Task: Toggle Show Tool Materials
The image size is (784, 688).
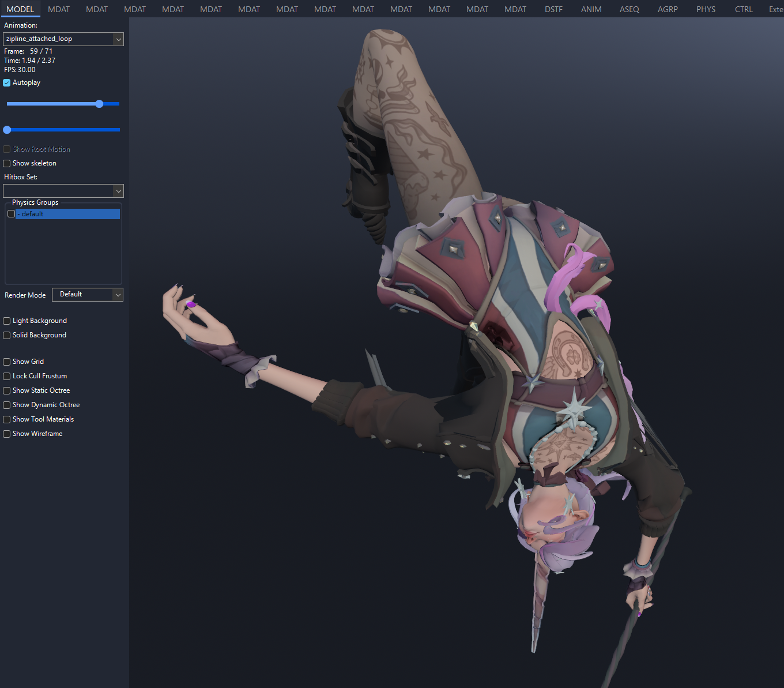Action: 7,420
